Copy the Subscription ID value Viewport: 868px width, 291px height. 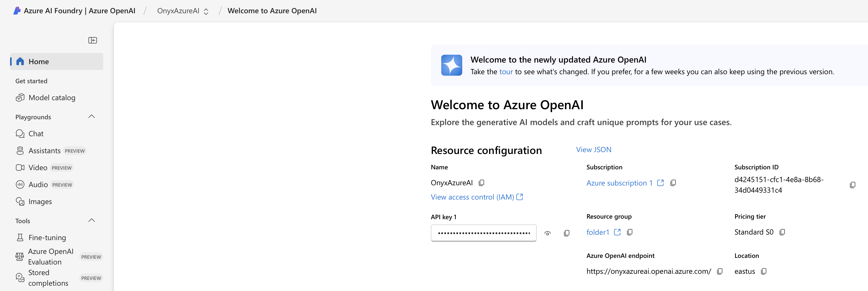pyautogui.click(x=853, y=184)
